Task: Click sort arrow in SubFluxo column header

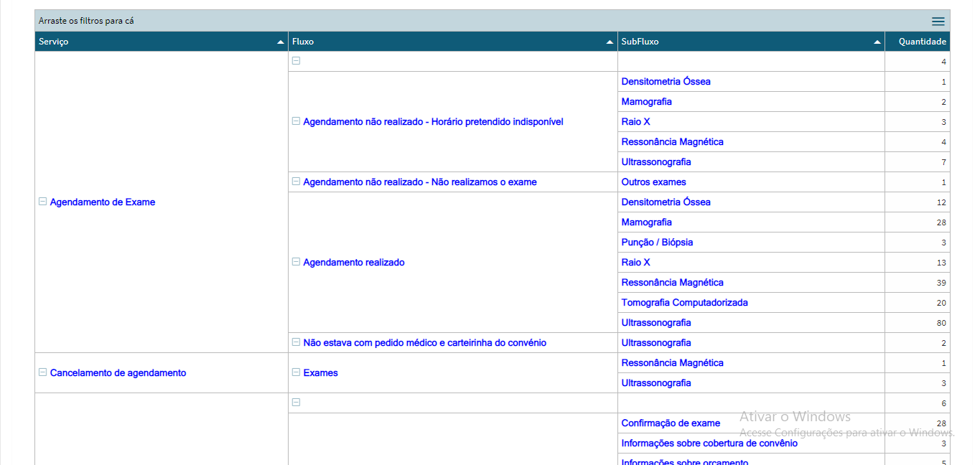Action: point(877,42)
